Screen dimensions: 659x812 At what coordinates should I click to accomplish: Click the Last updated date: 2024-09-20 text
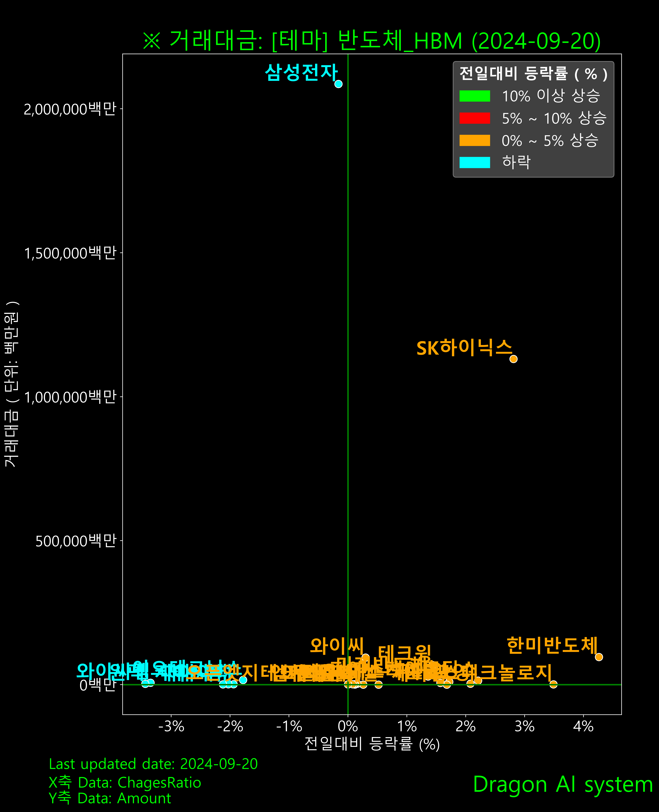tap(153, 764)
